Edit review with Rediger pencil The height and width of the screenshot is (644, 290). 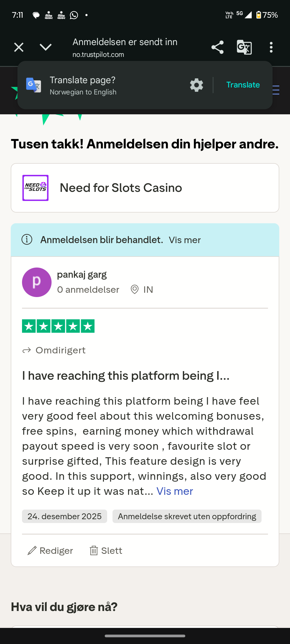(32, 551)
